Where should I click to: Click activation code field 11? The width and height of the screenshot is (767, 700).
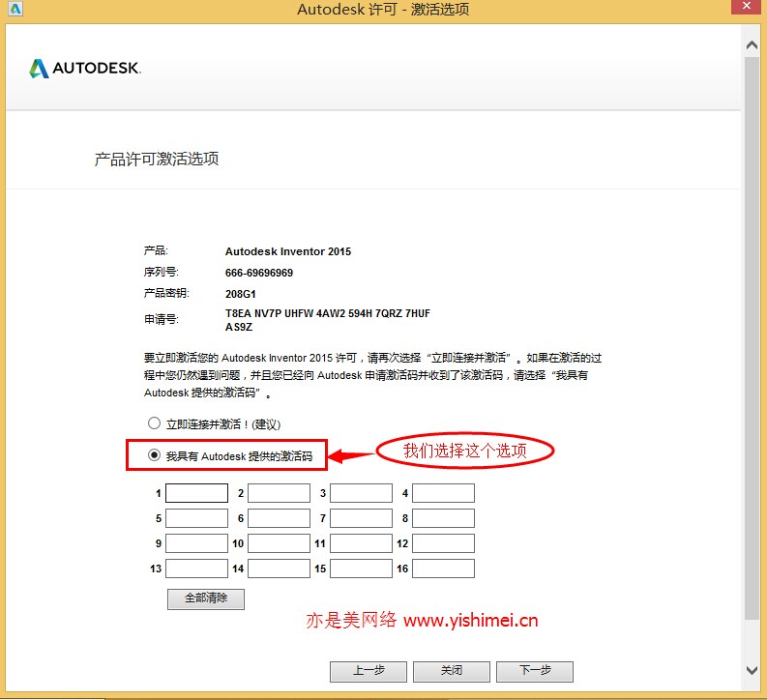(x=361, y=543)
